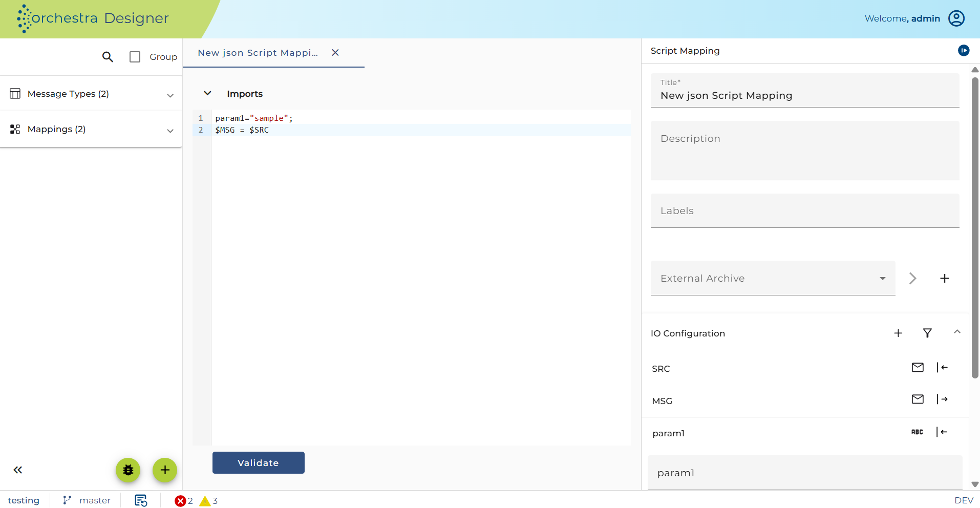Click the param1 name input field
Screen dimensions: 980x508
tap(805, 473)
